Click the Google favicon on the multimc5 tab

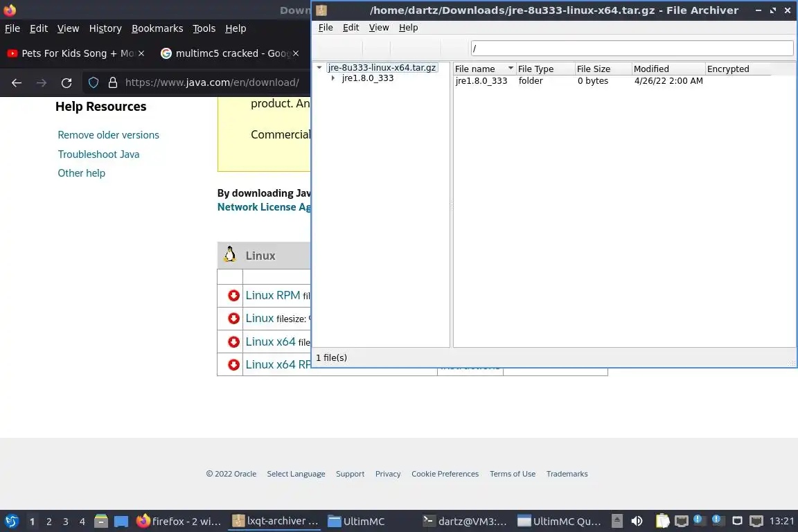pos(166,53)
